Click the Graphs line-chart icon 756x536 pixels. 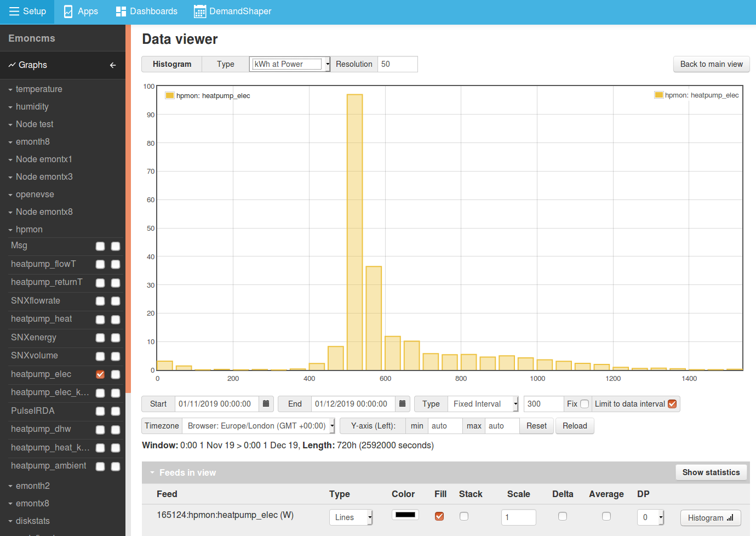(12, 65)
